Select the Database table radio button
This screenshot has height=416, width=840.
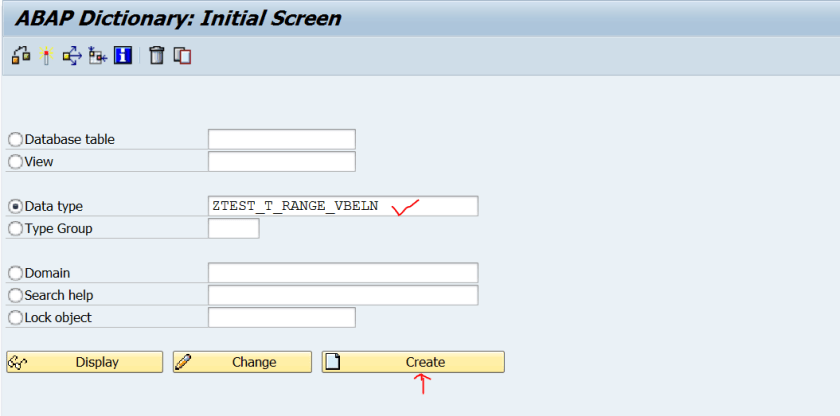click(x=15, y=140)
